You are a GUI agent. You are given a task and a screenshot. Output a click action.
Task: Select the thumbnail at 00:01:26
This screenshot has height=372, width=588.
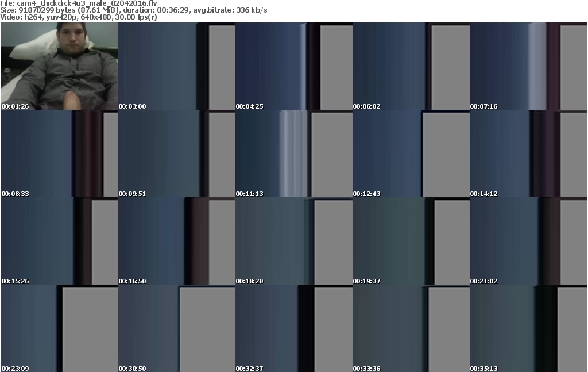60,66
